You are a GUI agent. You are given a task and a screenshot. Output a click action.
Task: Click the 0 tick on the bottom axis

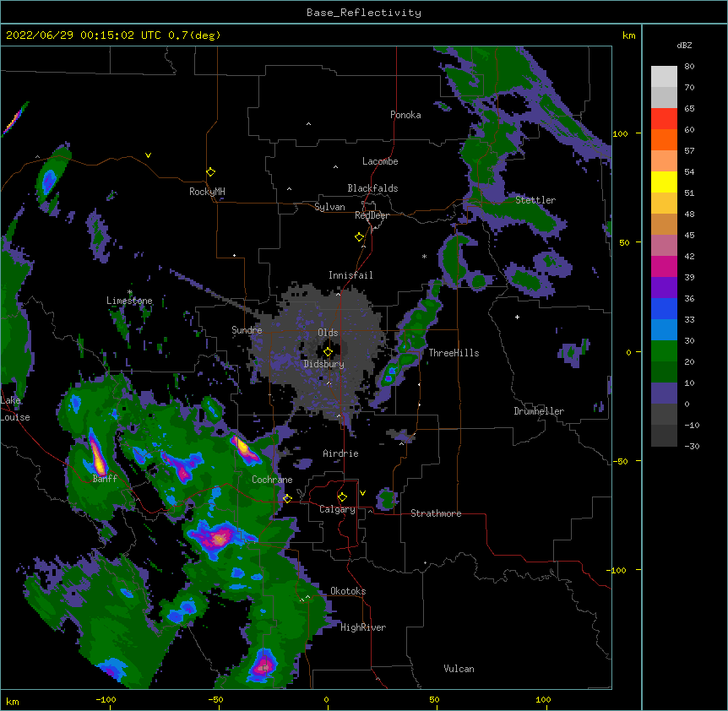pyautogui.click(x=326, y=700)
